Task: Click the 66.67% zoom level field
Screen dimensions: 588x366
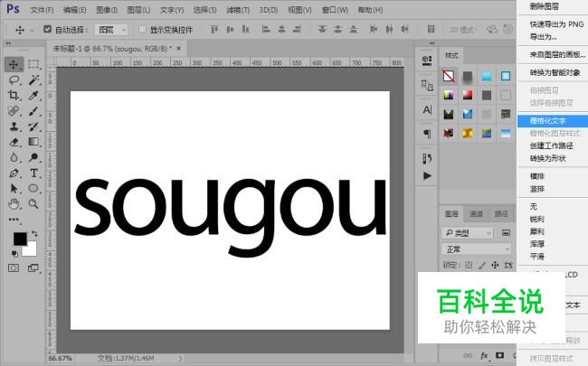Action: 60,358
